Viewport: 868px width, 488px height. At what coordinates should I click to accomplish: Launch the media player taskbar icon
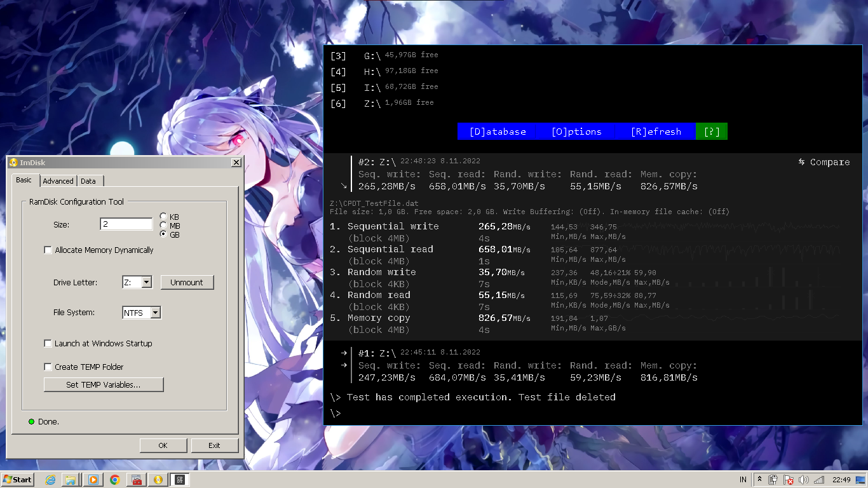tap(93, 480)
